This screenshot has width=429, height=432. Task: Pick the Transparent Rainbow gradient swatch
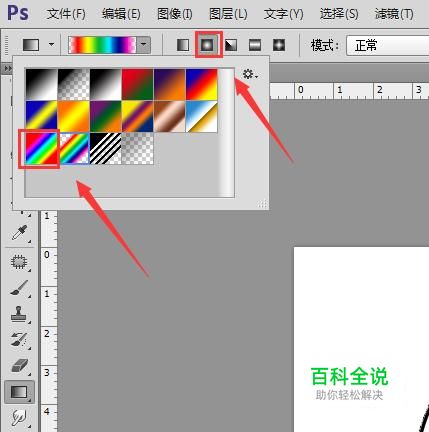(74, 149)
